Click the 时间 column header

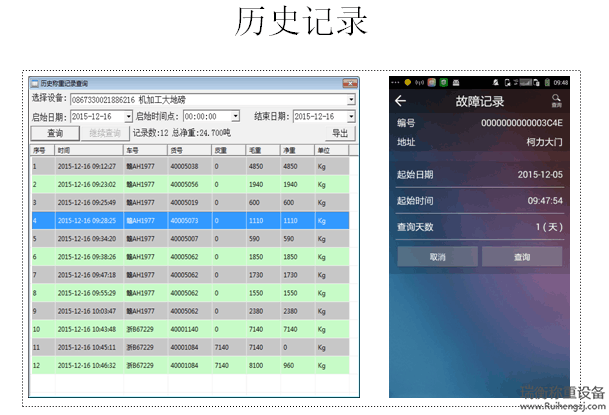(x=89, y=150)
